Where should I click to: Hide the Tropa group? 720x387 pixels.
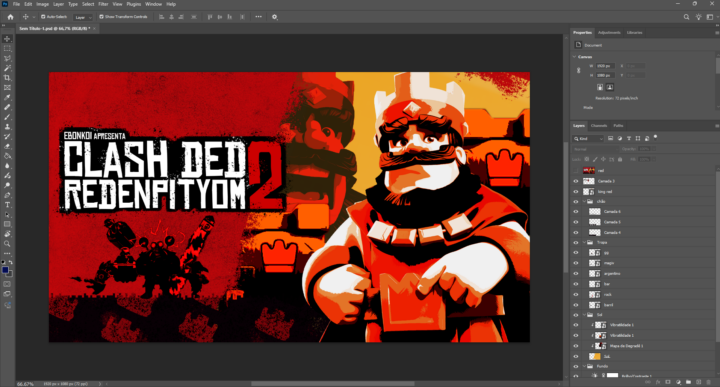pyautogui.click(x=576, y=242)
